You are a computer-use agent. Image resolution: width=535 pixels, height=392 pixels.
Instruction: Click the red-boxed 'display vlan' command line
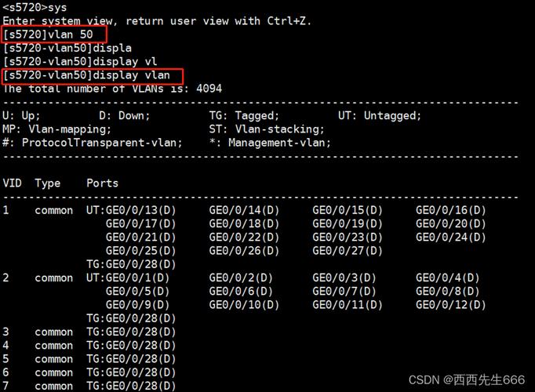93,75
